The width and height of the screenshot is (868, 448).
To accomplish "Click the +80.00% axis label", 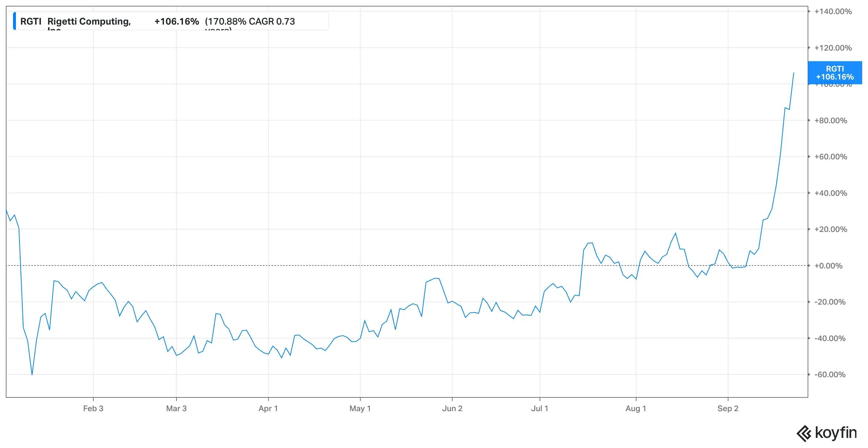I will point(831,121).
